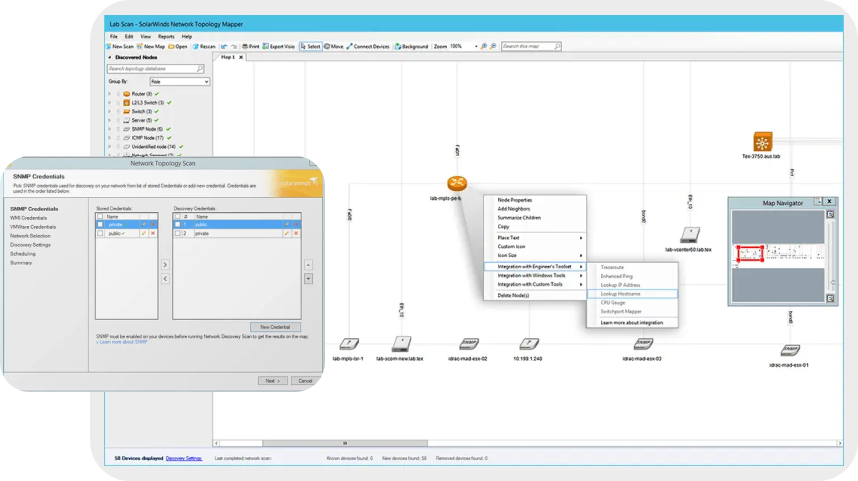Click the redo arrow in the toolbar

[234, 47]
